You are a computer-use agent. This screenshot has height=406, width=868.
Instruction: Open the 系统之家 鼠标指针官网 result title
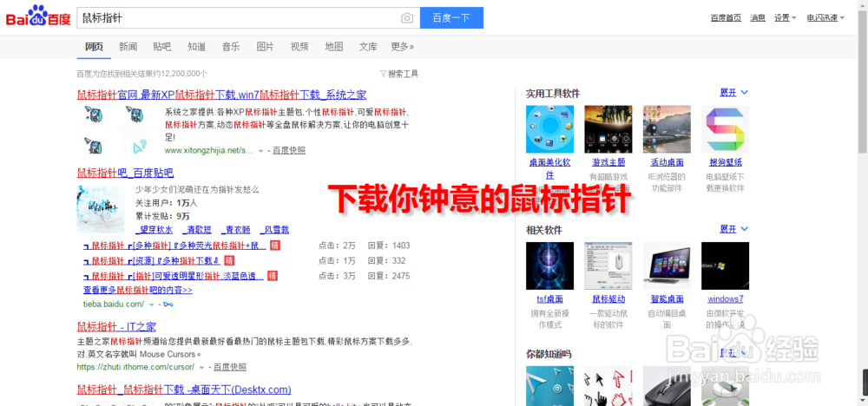tap(221, 95)
